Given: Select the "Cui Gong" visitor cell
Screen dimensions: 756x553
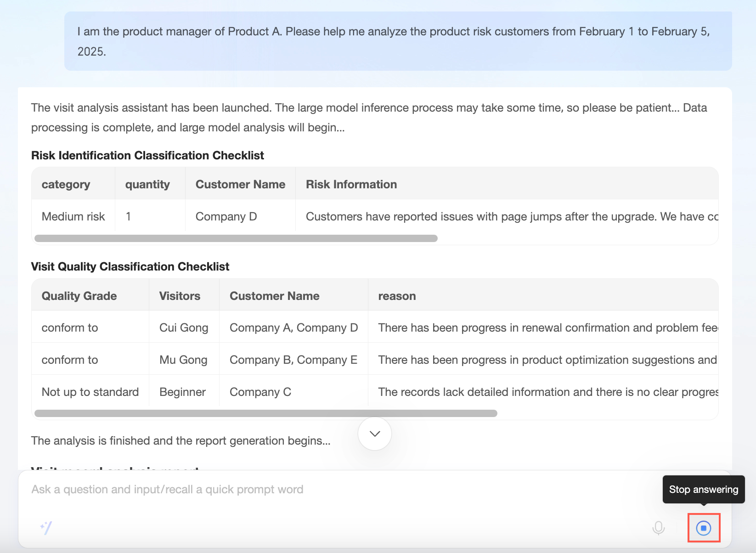Looking at the screenshot, I should pos(184,327).
